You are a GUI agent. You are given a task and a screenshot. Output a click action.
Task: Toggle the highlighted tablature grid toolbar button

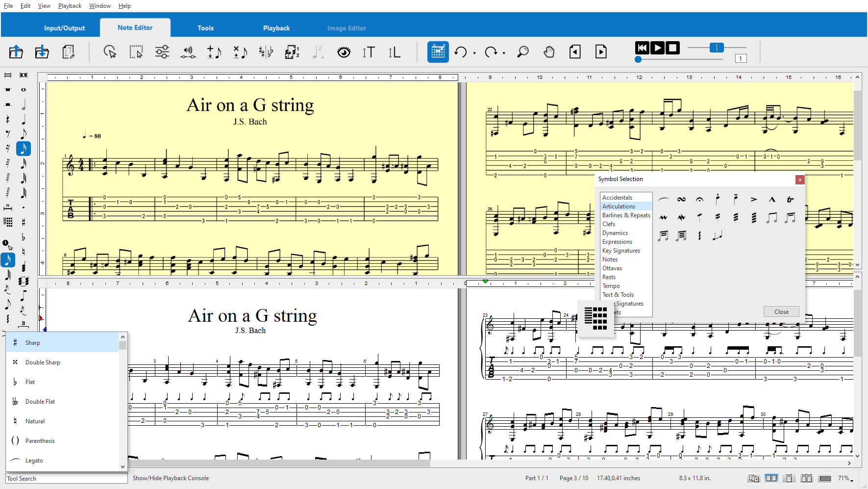click(x=438, y=51)
